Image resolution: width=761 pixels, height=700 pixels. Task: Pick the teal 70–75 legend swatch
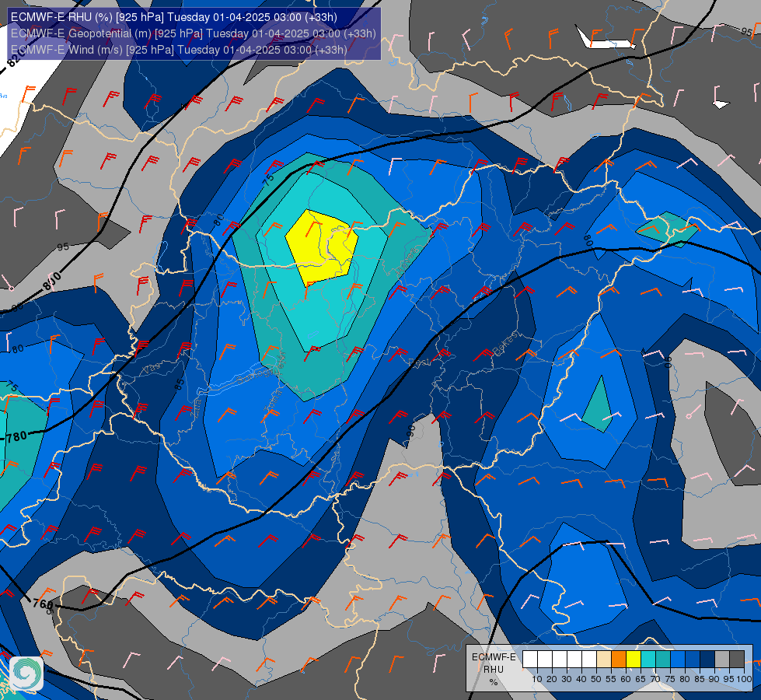pyautogui.click(x=663, y=660)
